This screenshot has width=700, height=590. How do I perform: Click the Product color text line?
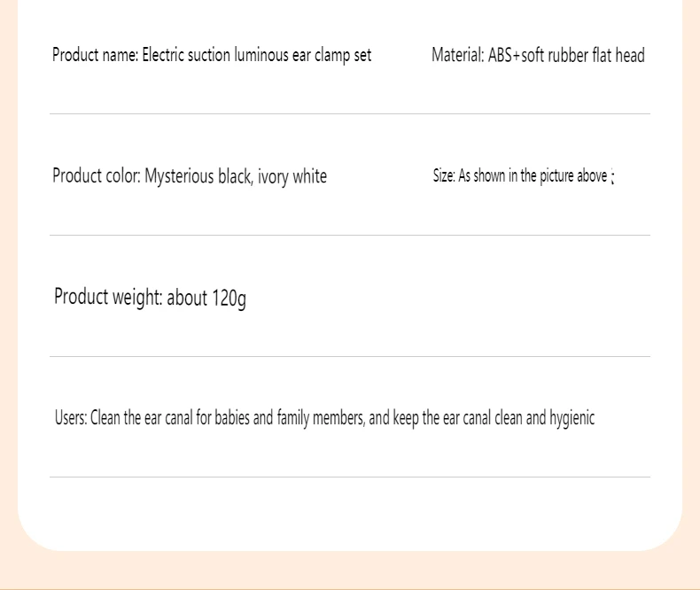[x=190, y=176]
